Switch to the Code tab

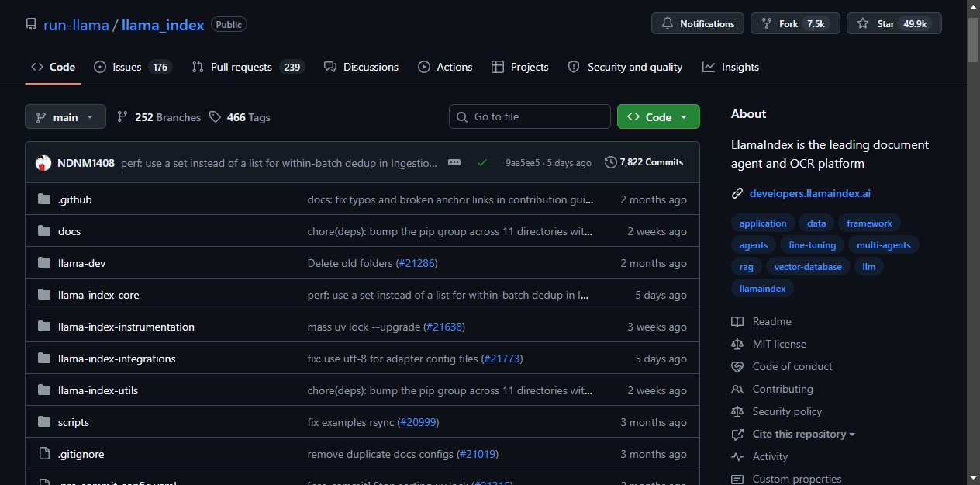53,67
